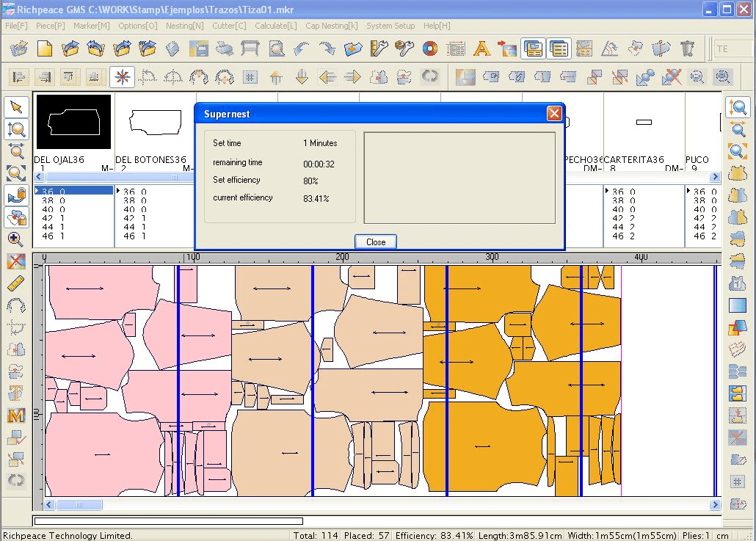The image size is (756, 541).
Task: Click the orange letter A text icon
Action: (x=481, y=49)
